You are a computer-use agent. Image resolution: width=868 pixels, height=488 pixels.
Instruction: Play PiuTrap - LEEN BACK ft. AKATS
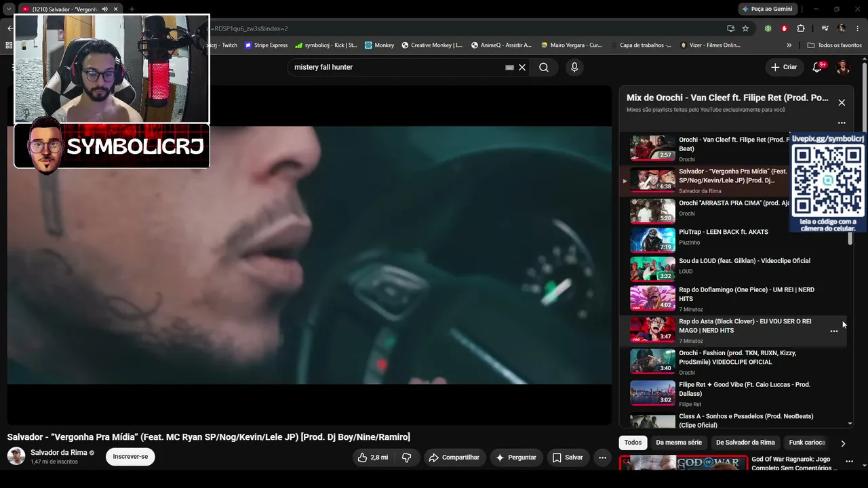click(724, 232)
